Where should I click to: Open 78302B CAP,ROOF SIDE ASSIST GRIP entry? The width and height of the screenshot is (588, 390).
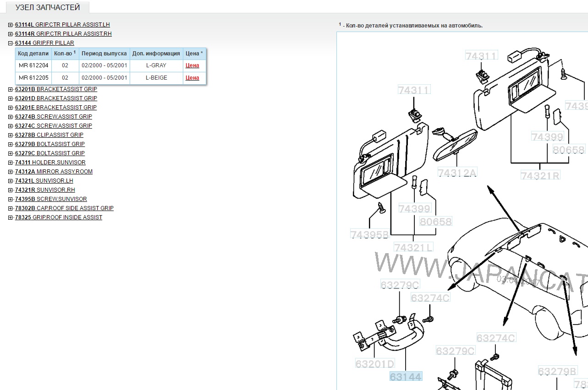coord(64,208)
